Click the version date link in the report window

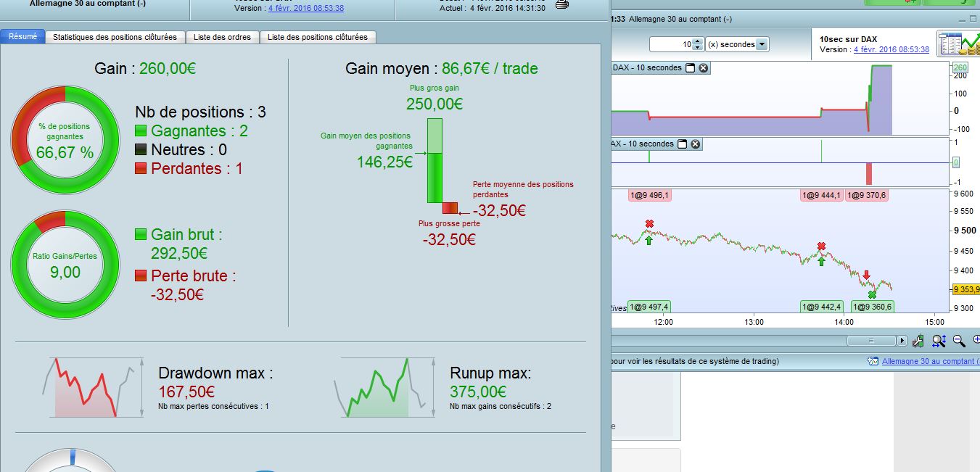(306, 8)
